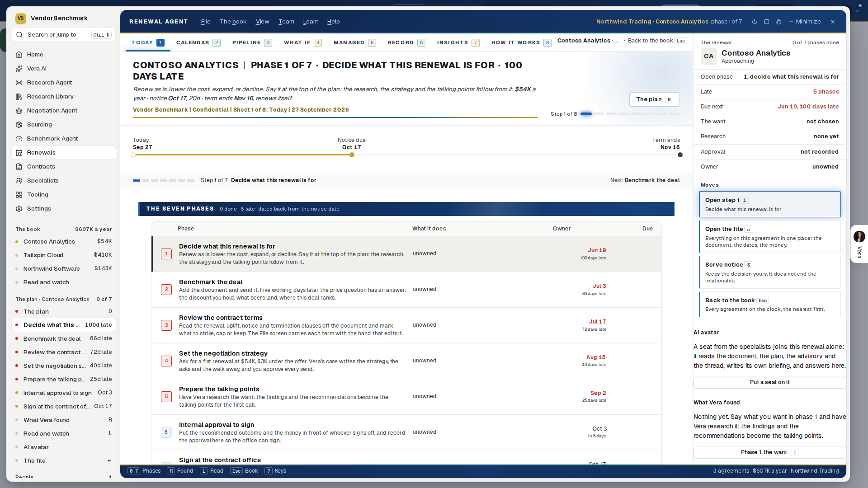Open the Vera avatar side tab
This screenshot has width=868, height=488.
click(859, 244)
